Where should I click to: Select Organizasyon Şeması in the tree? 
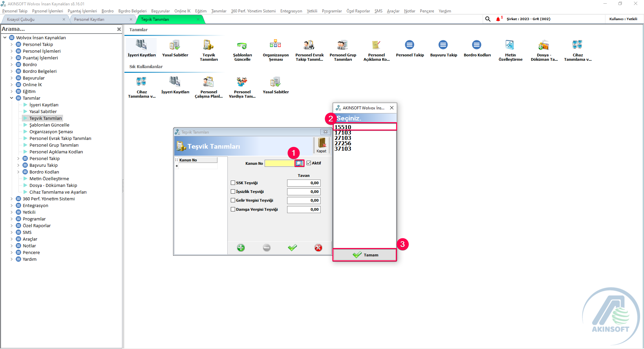51,132
